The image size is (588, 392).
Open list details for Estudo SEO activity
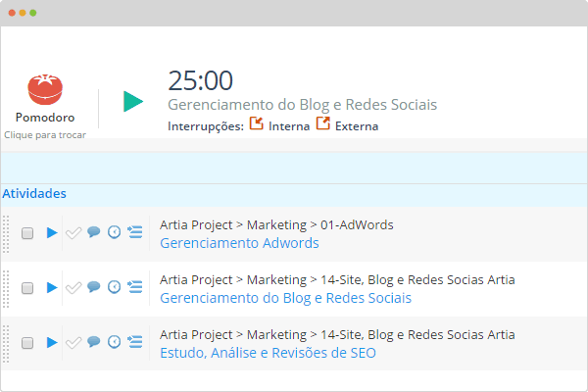click(x=135, y=342)
